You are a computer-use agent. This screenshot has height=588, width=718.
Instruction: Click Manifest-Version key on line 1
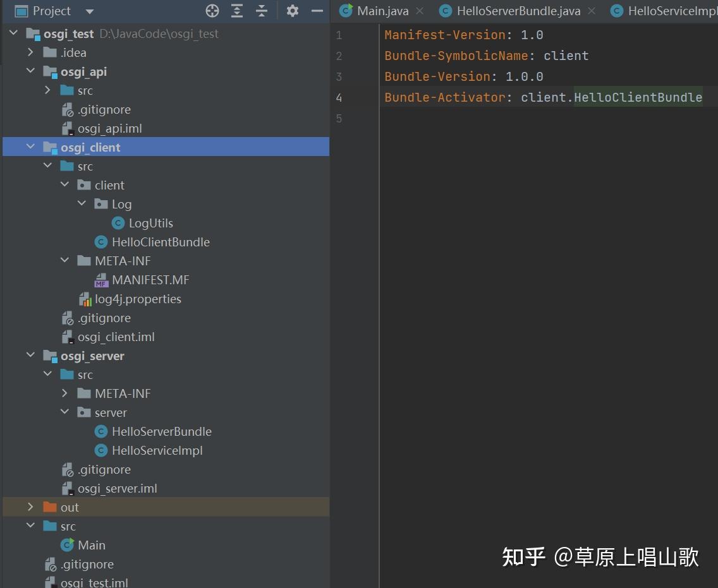pyautogui.click(x=444, y=35)
